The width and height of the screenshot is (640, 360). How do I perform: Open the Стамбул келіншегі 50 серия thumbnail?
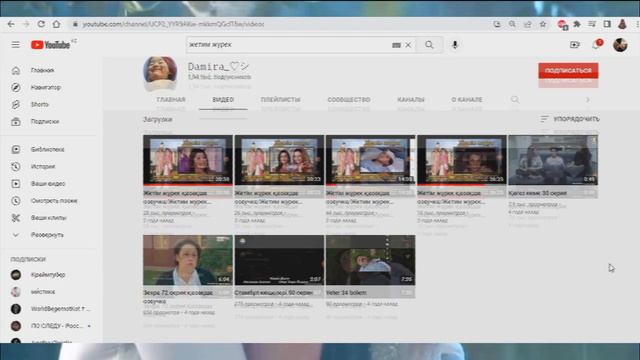click(279, 260)
